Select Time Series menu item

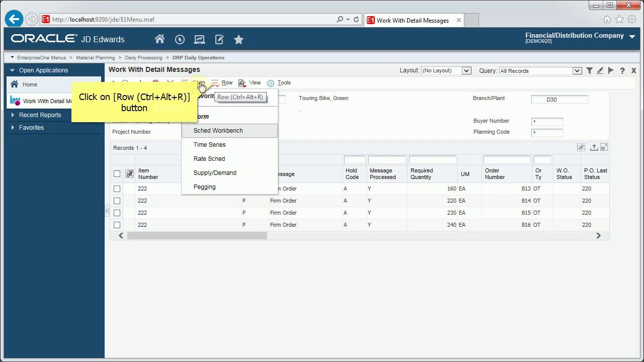point(229,145)
